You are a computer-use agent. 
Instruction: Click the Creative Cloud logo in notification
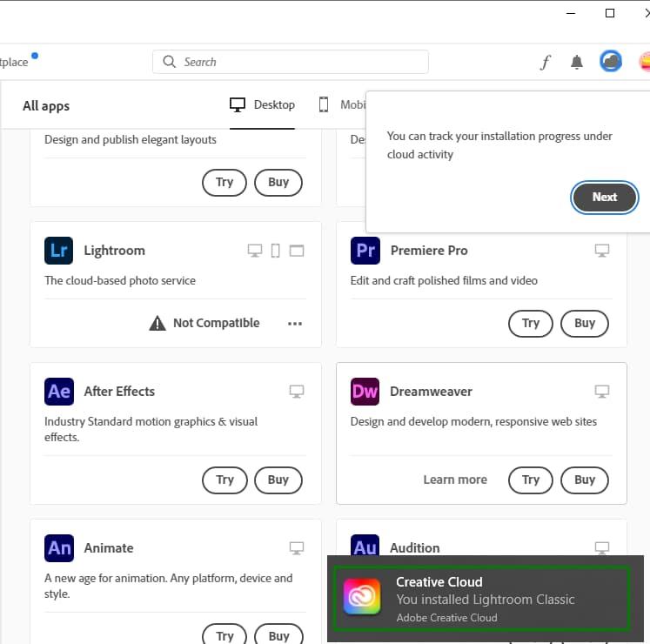tap(362, 596)
